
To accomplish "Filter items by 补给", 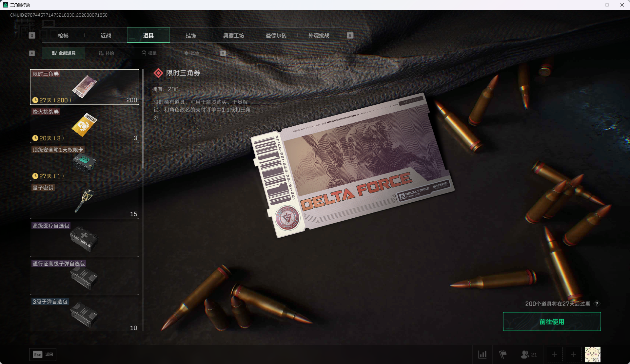I will pyautogui.click(x=106, y=53).
